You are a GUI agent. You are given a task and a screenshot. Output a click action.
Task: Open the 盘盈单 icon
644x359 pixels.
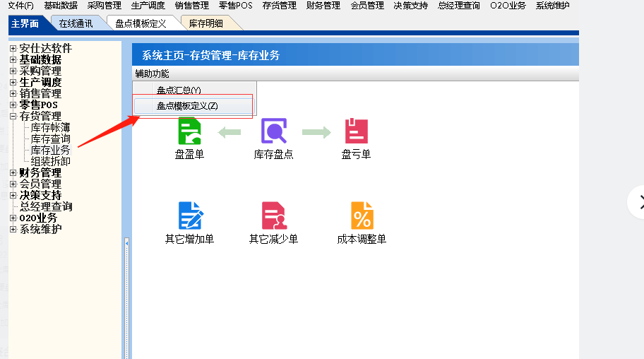pyautogui.click(x=189, y=131)
